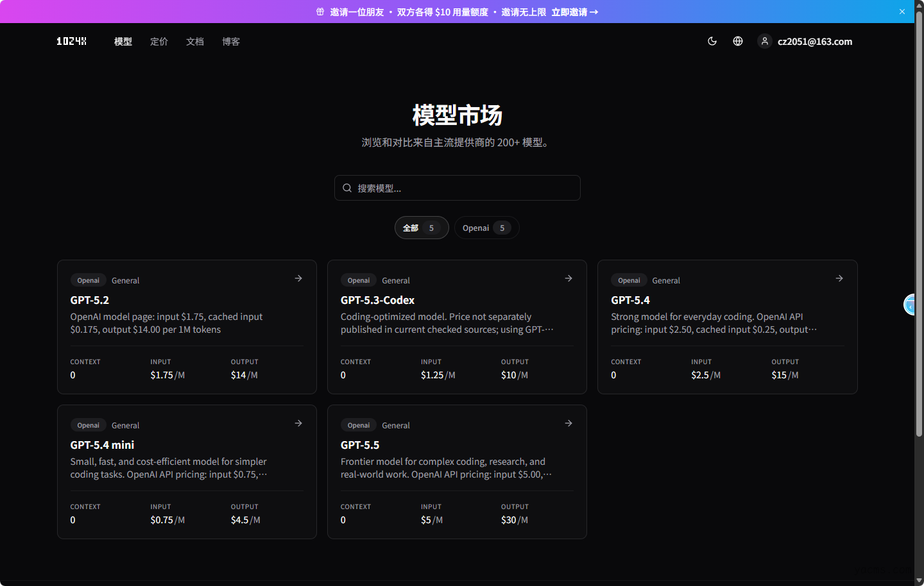This screenshot has height=586, width=924.
Task: Click Openai tag on GPT-5.4 mini card
Action: point(89,425)
